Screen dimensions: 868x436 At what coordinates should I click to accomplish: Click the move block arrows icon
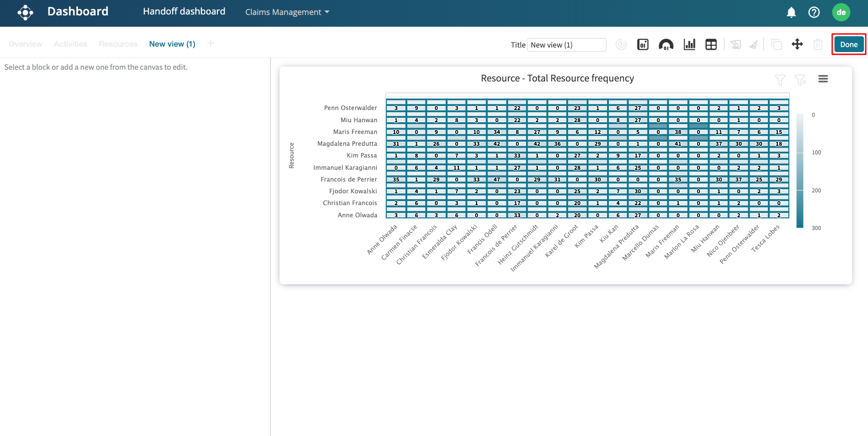pos(797,44)
